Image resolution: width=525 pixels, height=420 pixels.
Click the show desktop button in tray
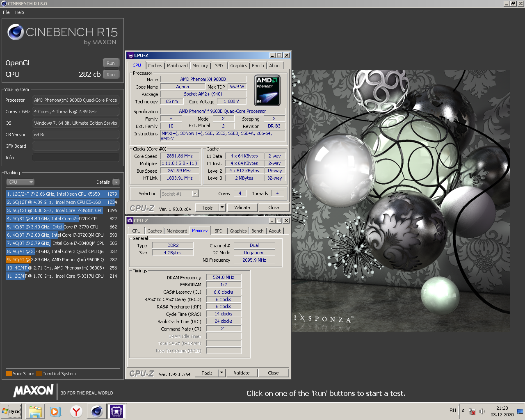pos(520,411)
